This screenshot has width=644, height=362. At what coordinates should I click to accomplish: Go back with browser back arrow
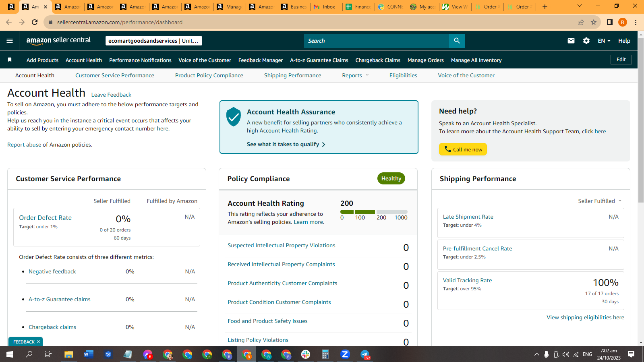click(9, 22)
